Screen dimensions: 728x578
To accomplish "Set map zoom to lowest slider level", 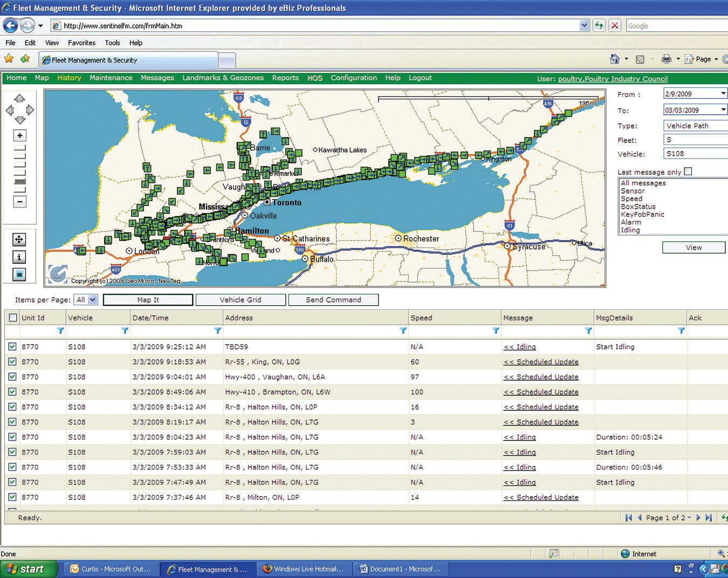I will [x=19, y=190].
